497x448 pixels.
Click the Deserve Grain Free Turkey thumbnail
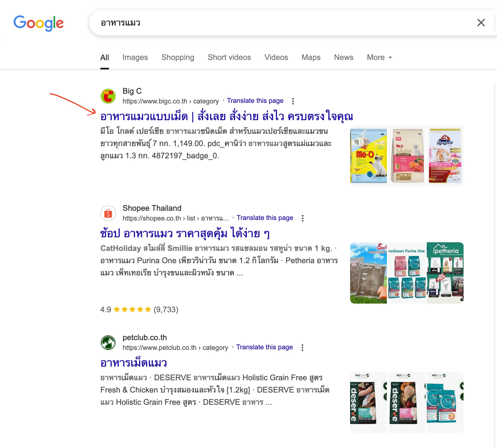point(407,402)
